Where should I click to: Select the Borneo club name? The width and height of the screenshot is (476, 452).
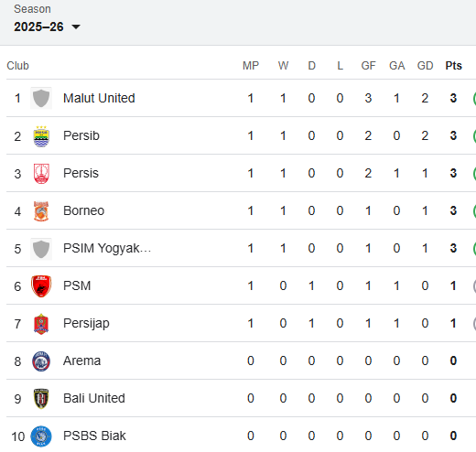click(83, 210)
